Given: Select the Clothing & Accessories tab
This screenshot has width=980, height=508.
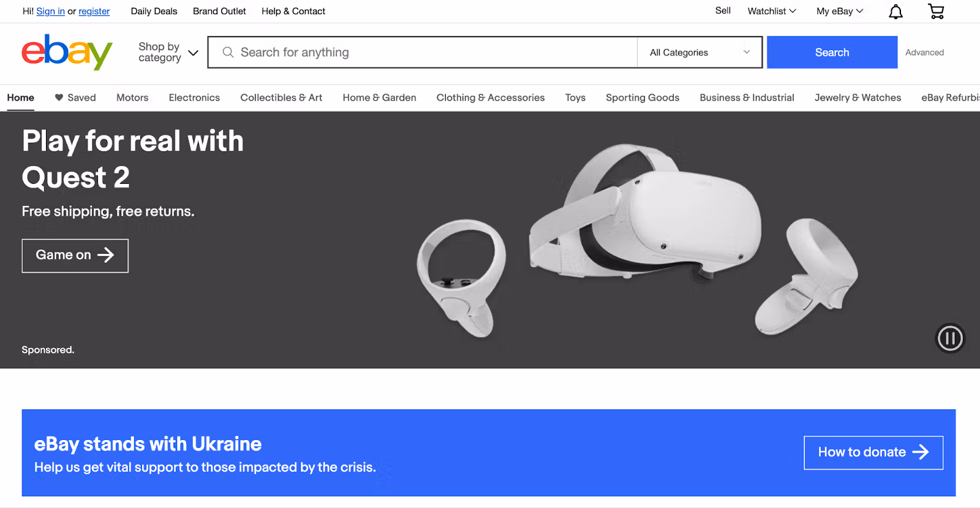Looking at the screenshot, I should (491, 97).
